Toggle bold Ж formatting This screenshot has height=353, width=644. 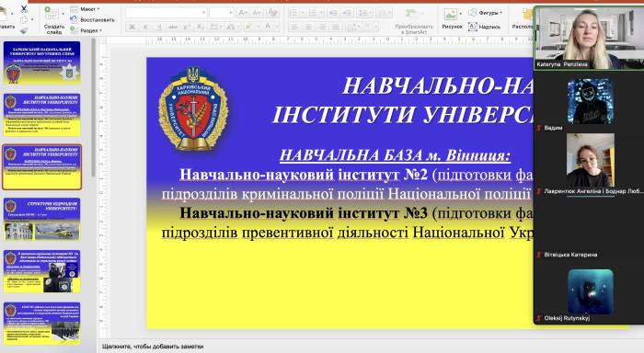coord(132,27)
